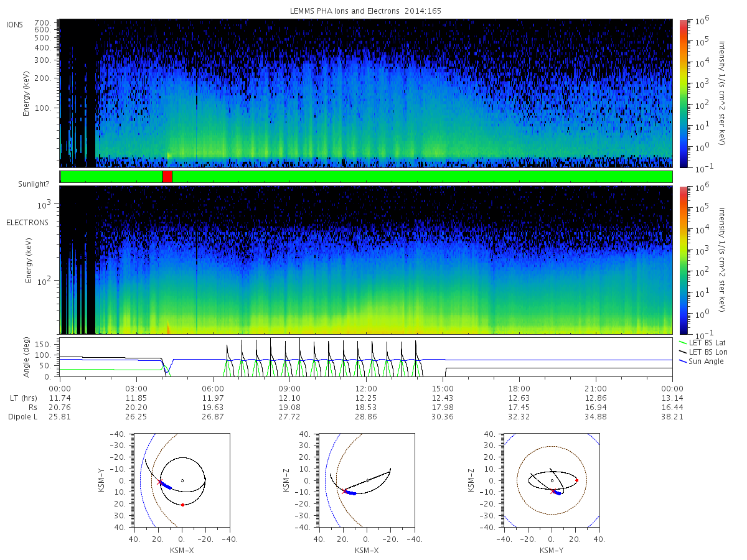The width and height of the screenshot is (747, 560).
Task: Select the LT value 11.74
Action: tap(59, 398)
